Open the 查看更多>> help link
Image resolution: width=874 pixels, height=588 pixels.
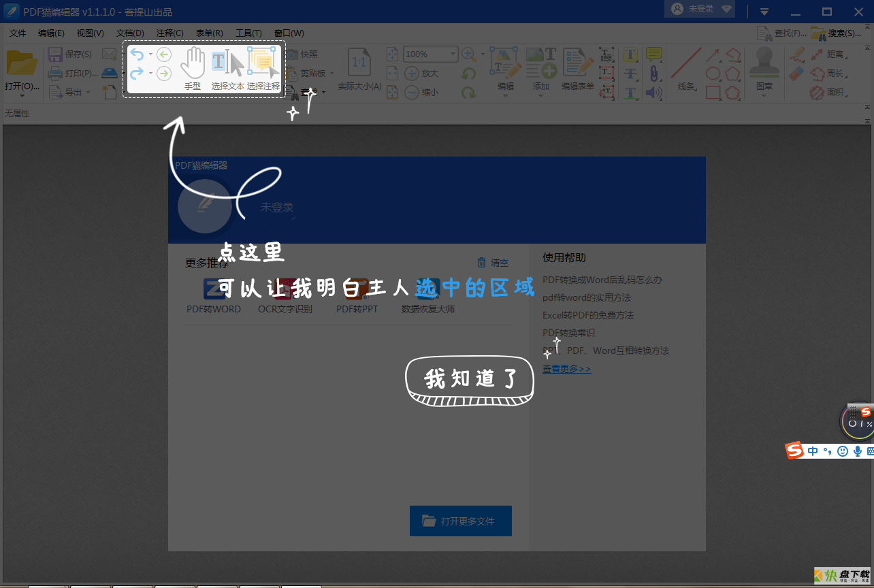point(567,369)
